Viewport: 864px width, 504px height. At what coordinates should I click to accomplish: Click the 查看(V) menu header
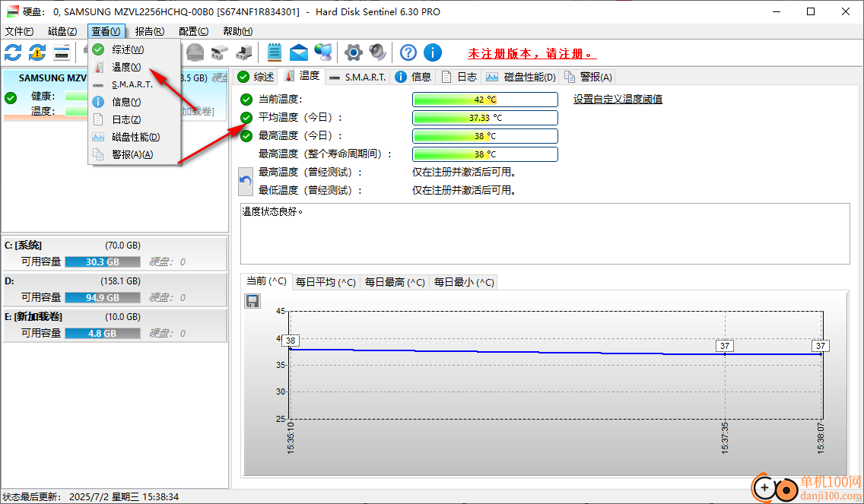coord(106,31)
